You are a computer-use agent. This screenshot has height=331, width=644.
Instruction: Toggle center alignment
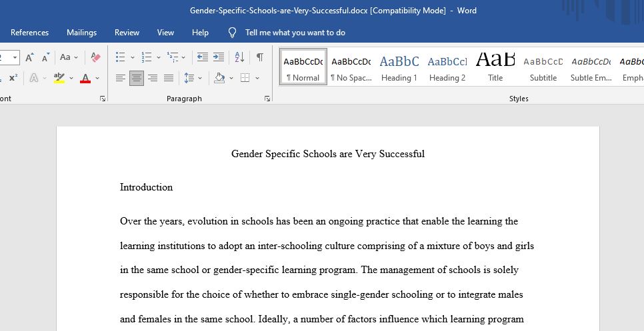tap(137, 78)
